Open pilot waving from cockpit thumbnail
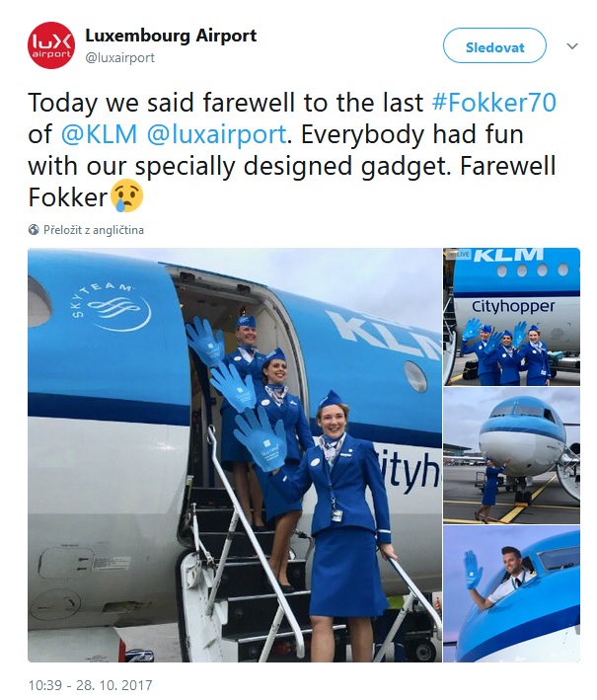The height and width of the screenshot is (700, 597). click(x=511, y=593)
